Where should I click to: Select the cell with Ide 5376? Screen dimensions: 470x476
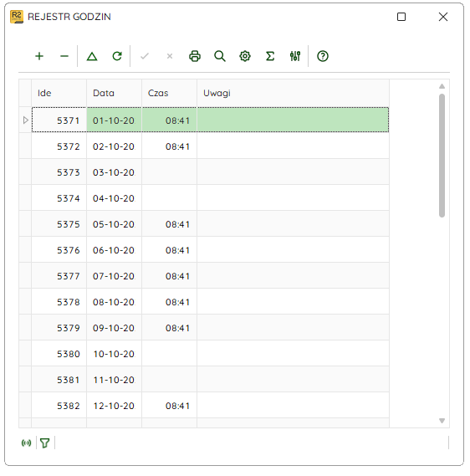tap(59, 250)
